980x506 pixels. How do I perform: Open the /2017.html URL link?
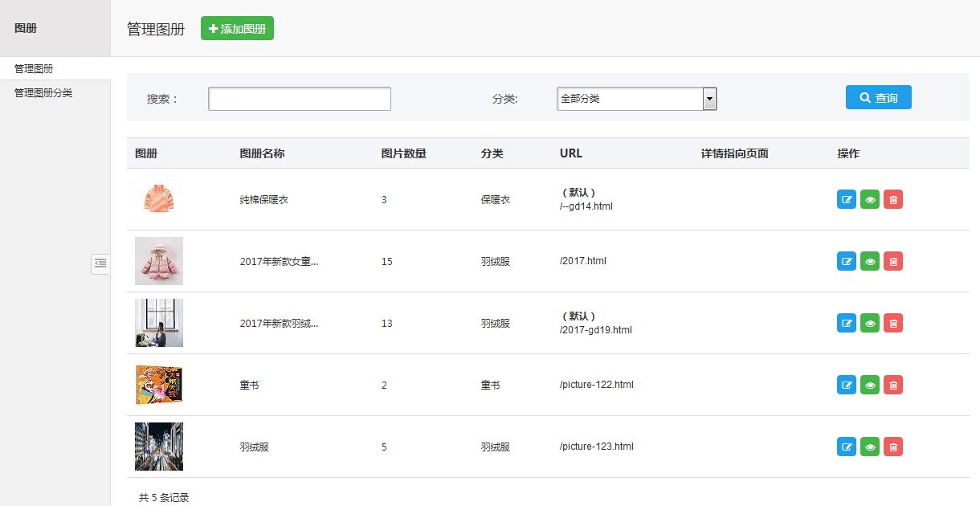click(x=584, y=260)
